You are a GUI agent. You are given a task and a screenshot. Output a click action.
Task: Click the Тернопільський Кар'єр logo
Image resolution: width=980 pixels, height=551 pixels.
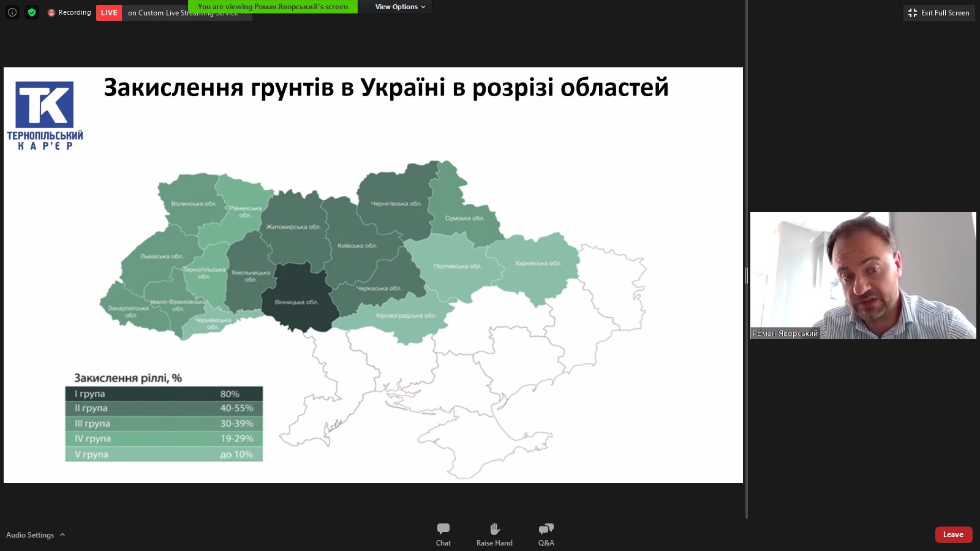coord(45,115)
